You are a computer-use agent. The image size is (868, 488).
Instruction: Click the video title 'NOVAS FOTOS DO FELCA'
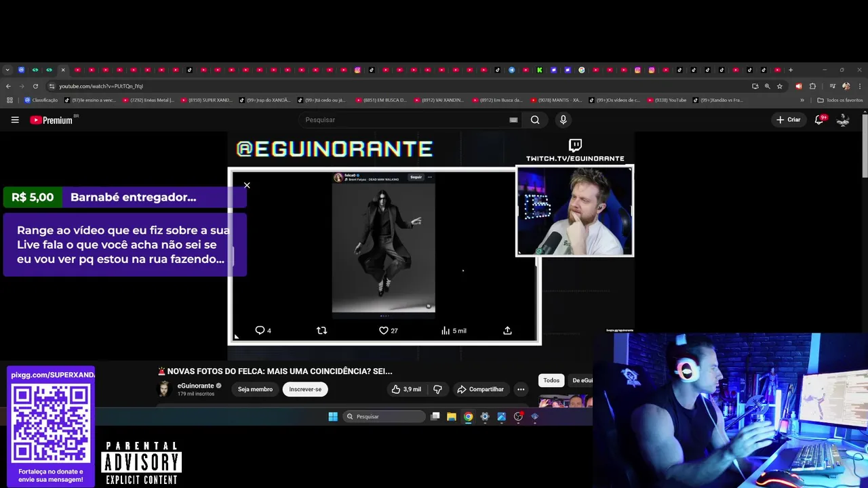275,371
